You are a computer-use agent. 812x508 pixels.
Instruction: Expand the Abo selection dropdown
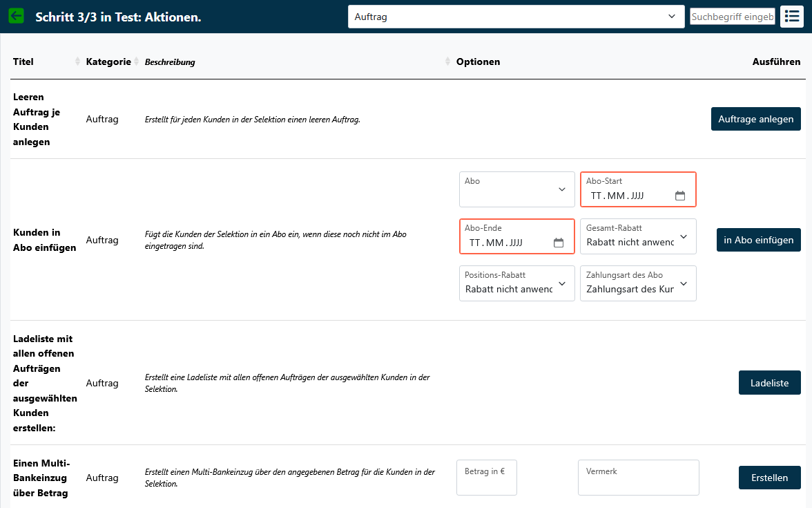[x=516, y=189]
